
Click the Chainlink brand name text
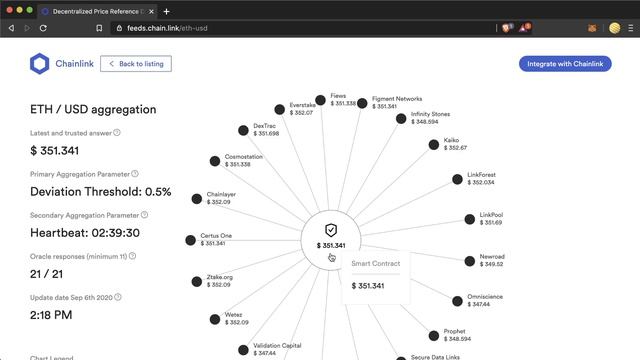75,64
